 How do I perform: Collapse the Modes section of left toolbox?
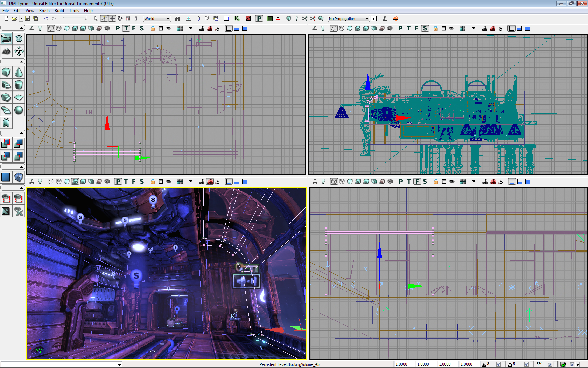pyautogui.click(x=13, y=28)
